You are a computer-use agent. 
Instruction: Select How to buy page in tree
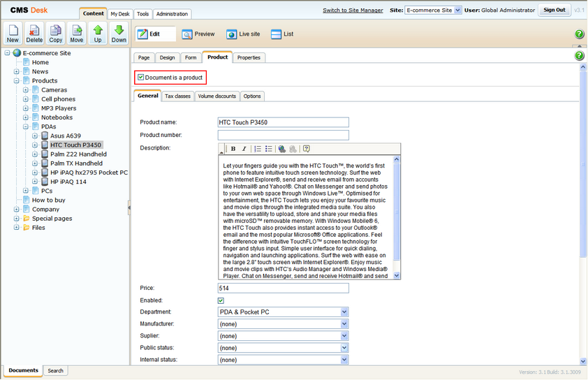pyautogui.click(x=48, y=200)
